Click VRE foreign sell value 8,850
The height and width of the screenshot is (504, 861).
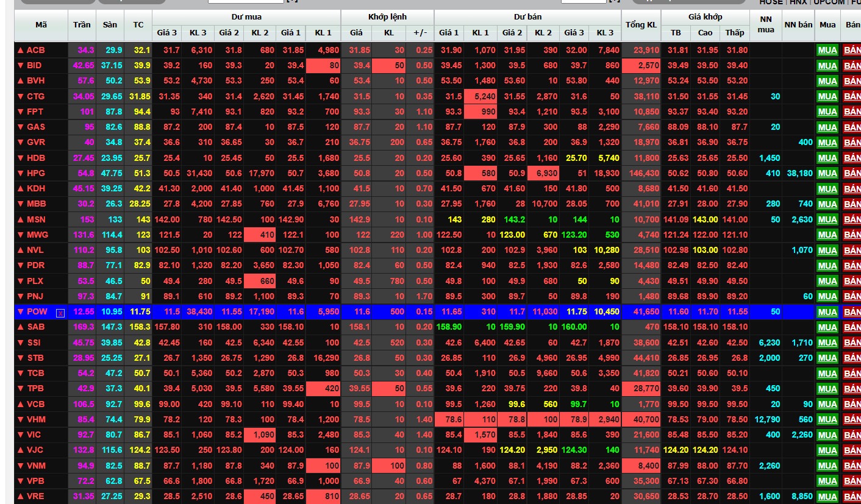802,496
